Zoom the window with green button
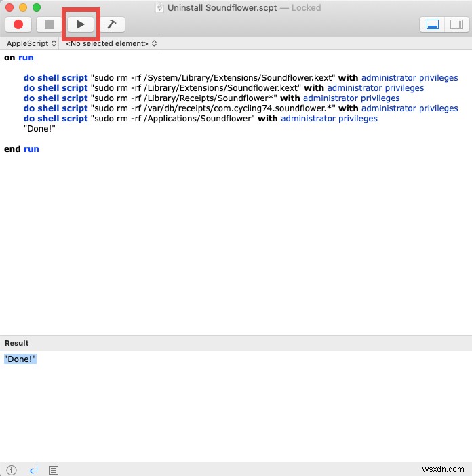Screen dimensions: 472x476 37,7
